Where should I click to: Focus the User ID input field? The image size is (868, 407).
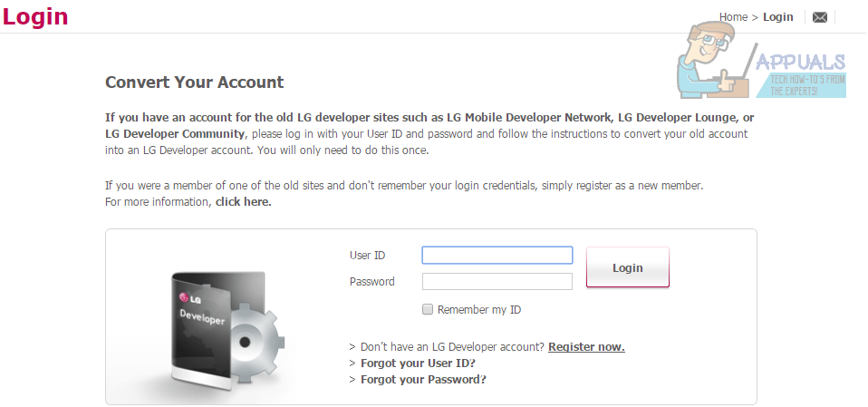[497, 256]
